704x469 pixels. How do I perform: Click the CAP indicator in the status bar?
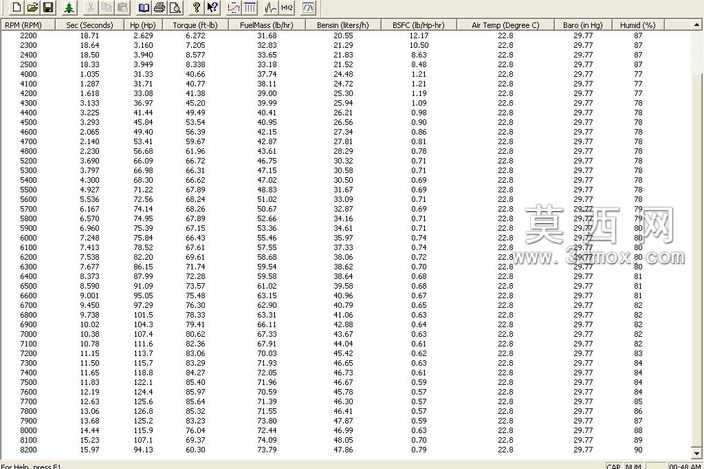[x=613, y=466]
